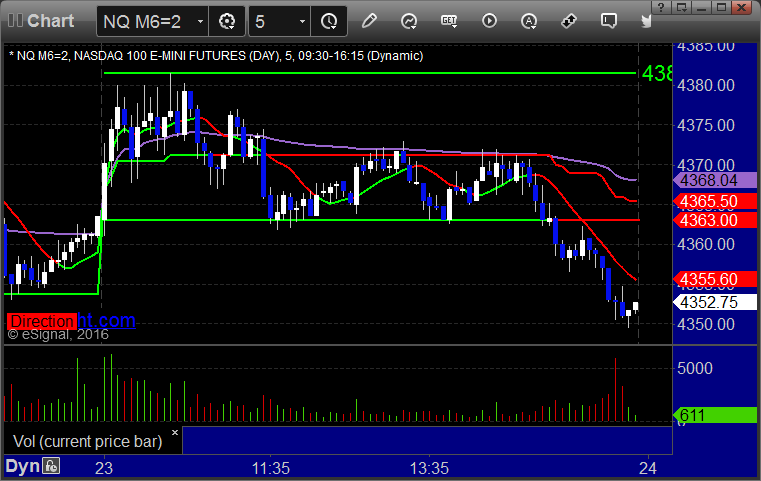Open the alerts 'A' circle icon

click(x=529, y=21)
